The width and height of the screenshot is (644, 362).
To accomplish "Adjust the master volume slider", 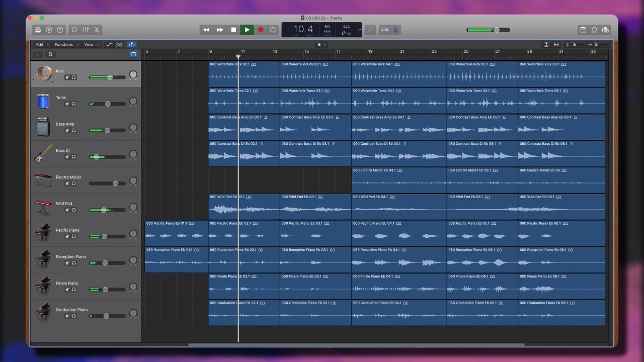I will 488,30.
